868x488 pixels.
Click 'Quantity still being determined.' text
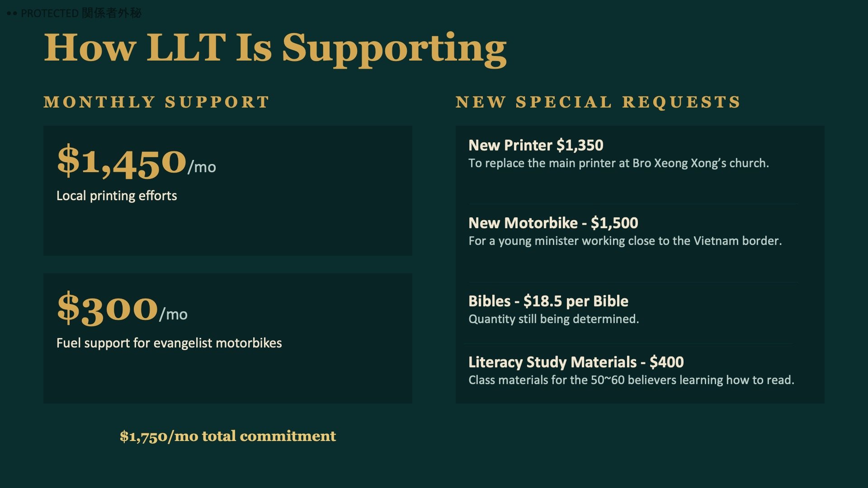click(x=553, y=319)
